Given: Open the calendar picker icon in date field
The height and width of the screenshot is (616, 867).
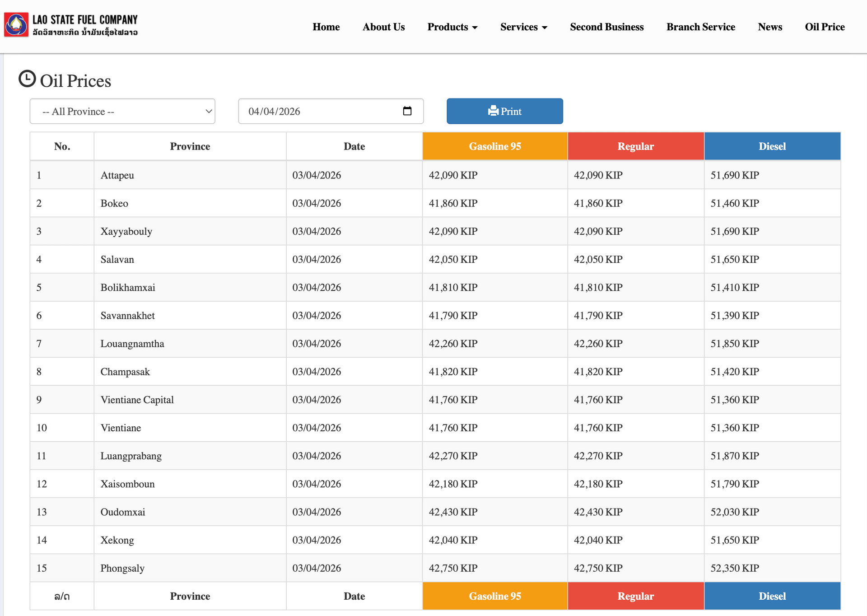Looking at the screenshot, I should tap(407, 111).
